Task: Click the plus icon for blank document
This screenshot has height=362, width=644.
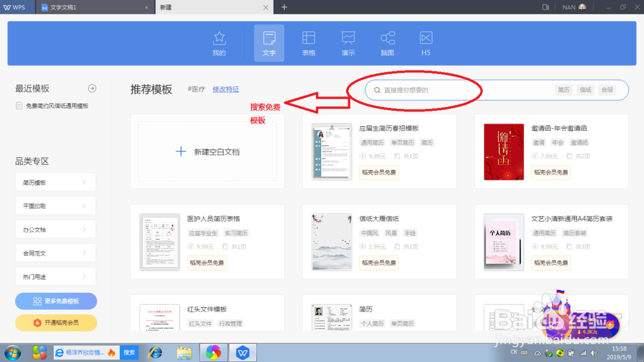Action: [181, 151]
